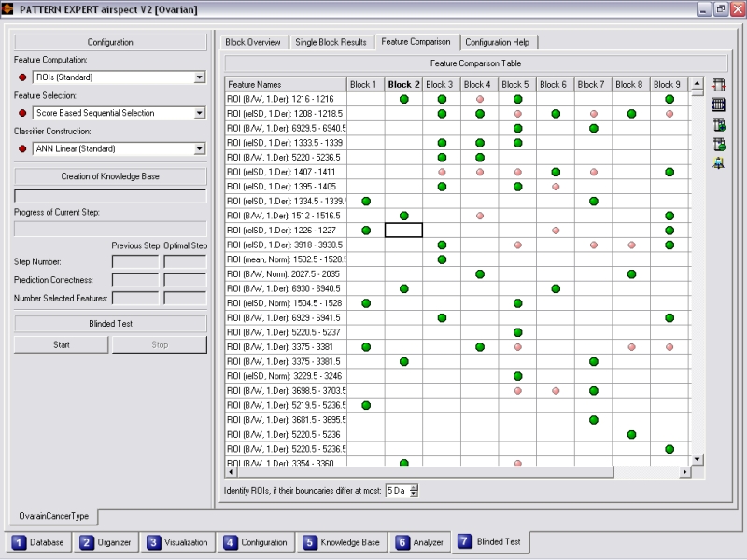Screen dimensions: 747x560
Task: Click the table columns view icon
Action: point(718,105)
